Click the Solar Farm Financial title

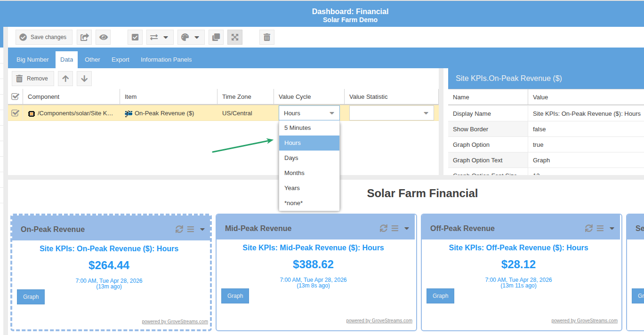[x=422, y=193]
